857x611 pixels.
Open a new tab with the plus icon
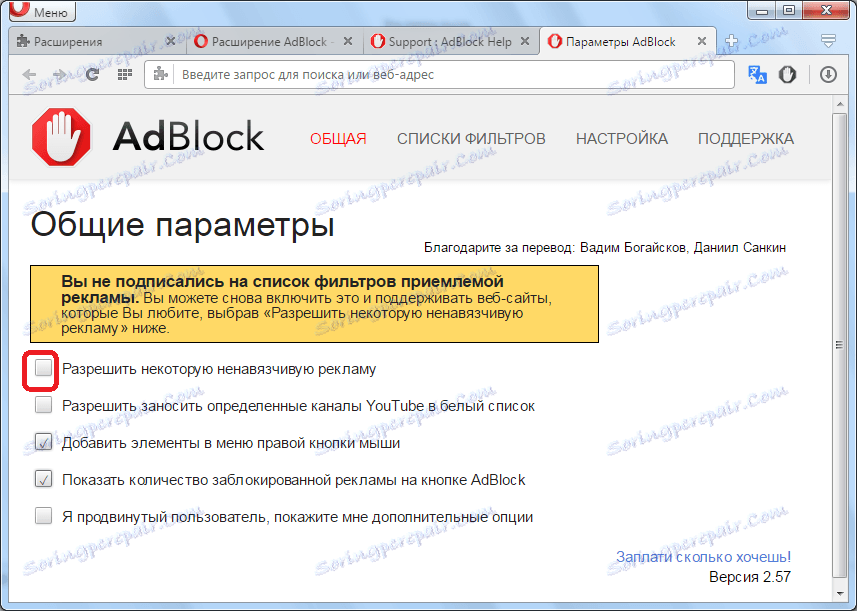733,41
